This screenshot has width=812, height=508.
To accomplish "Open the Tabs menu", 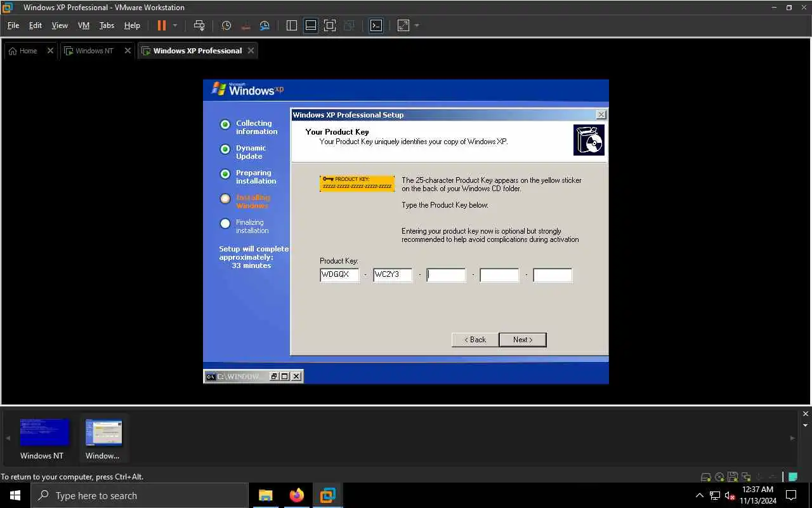I will (x=107, y=25).
